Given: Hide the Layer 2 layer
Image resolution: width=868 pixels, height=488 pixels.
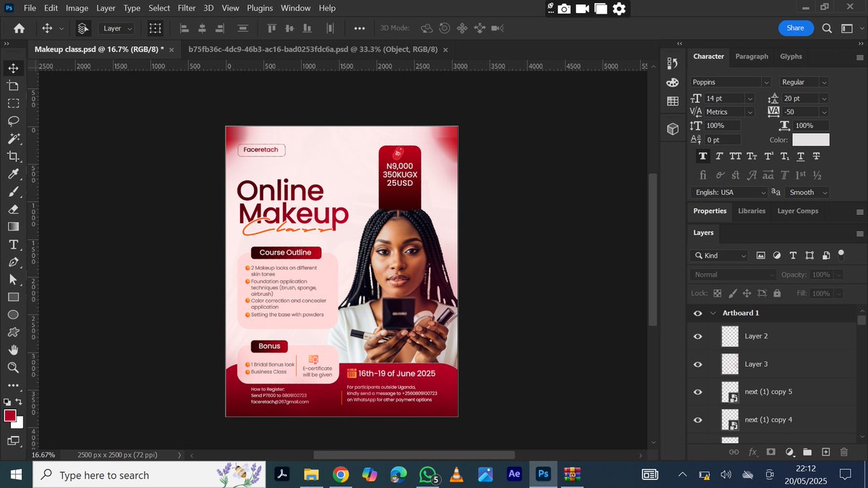Looking at the screenshot, I should pyautogui.click(x=697, y=336).
